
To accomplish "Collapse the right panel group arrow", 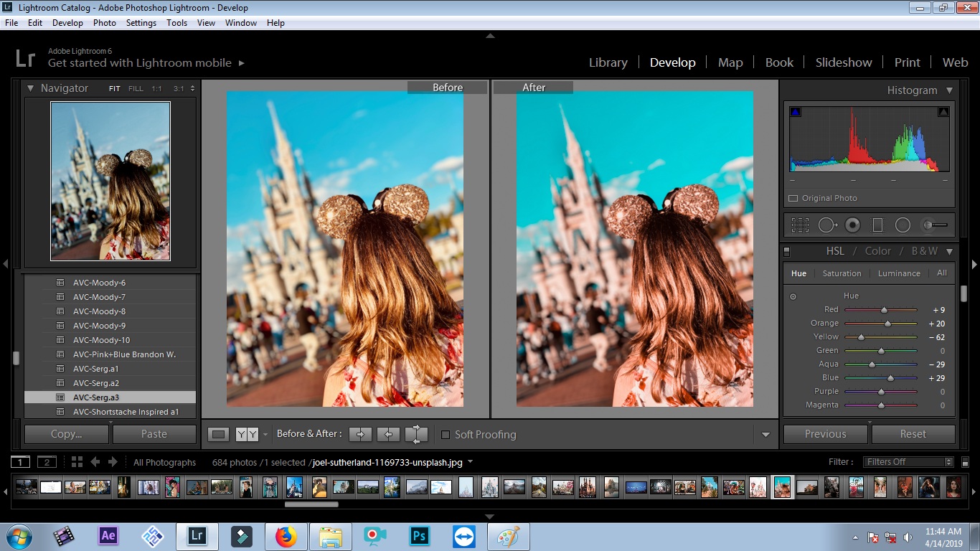I will click(974, 264).
